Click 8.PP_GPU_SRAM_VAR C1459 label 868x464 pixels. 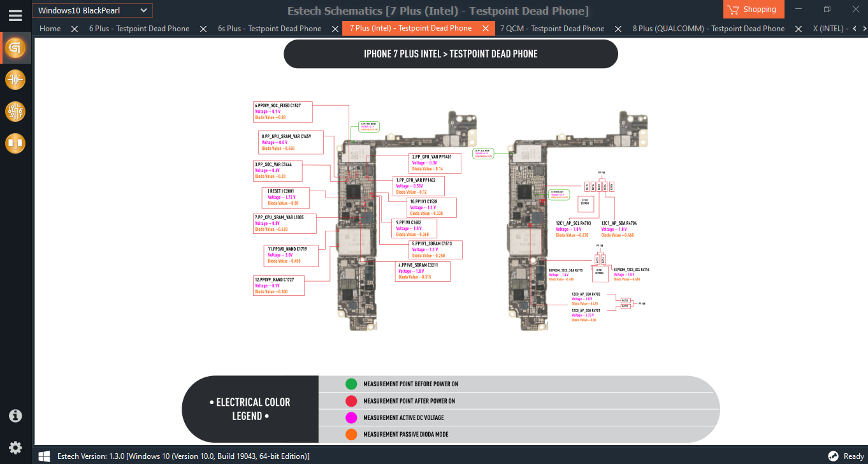tap(286, 136)
